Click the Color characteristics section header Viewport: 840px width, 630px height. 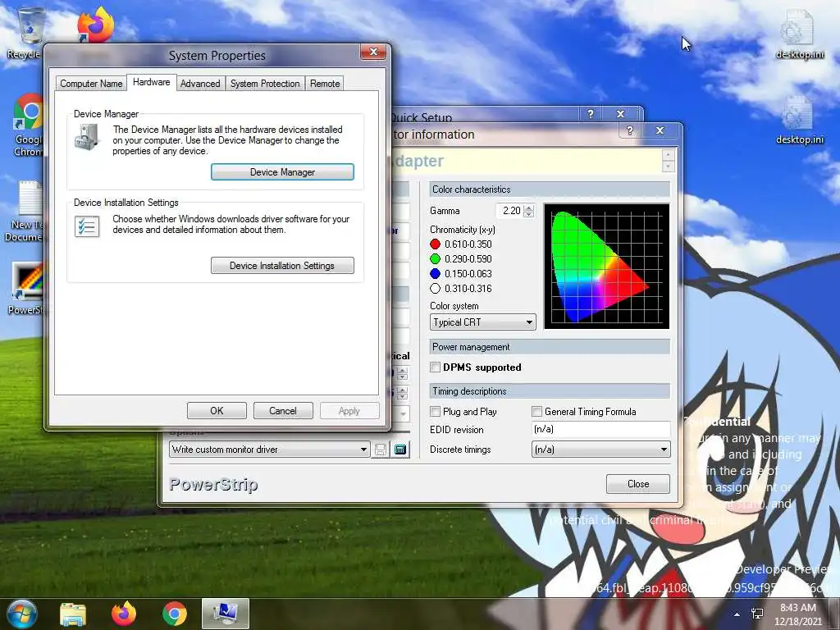point(550,189)
